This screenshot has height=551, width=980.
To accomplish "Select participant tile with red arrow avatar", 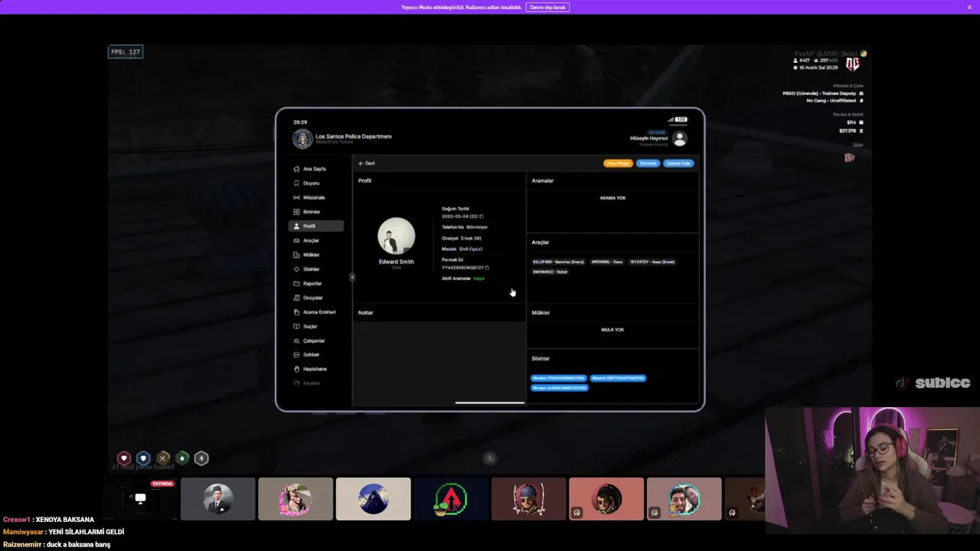I will tap(451, 499).
